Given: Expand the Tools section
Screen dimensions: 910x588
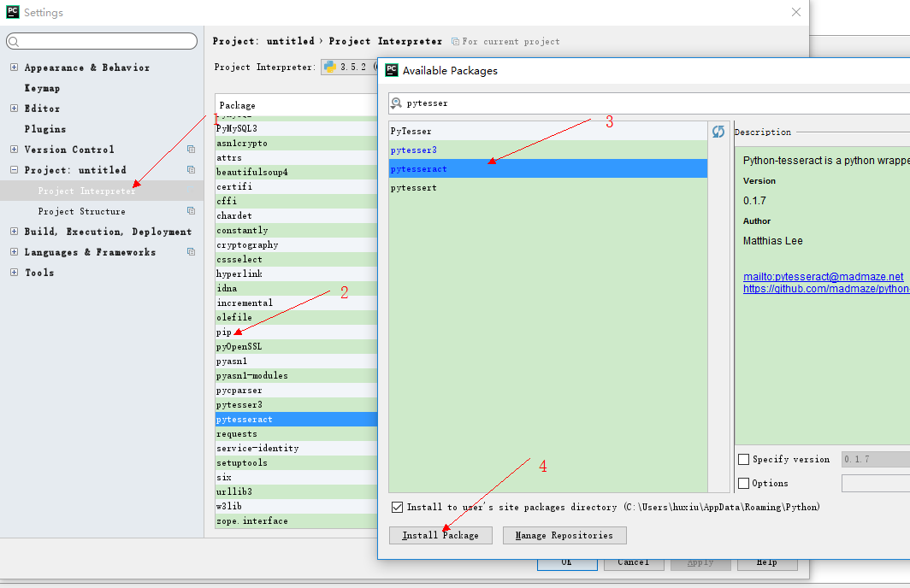Looking at the screenshot, I should pos(14,272).
